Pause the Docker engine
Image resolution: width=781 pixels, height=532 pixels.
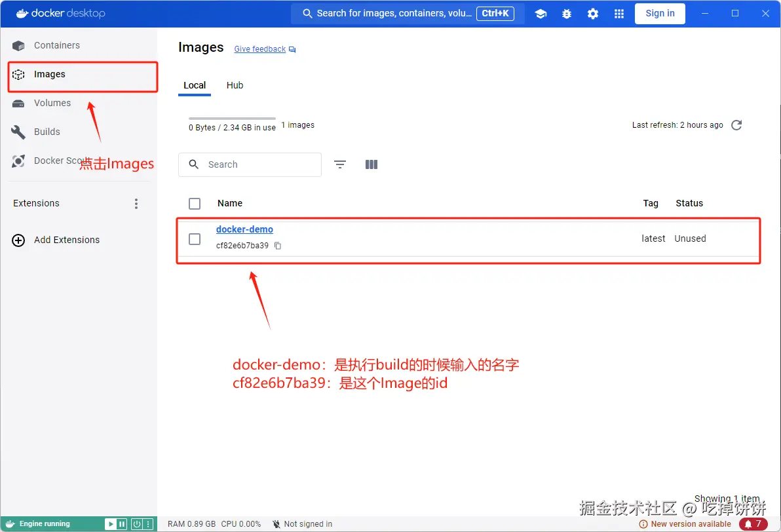122,524
